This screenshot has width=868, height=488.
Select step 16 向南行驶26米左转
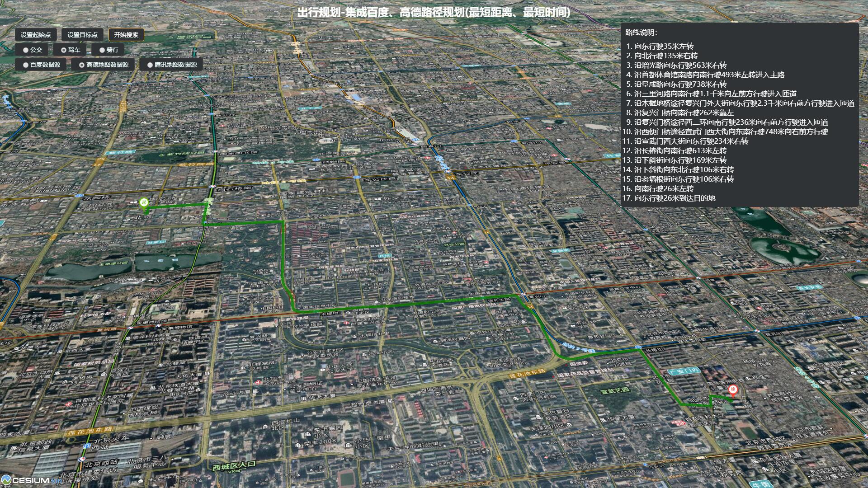coord(664,188)
